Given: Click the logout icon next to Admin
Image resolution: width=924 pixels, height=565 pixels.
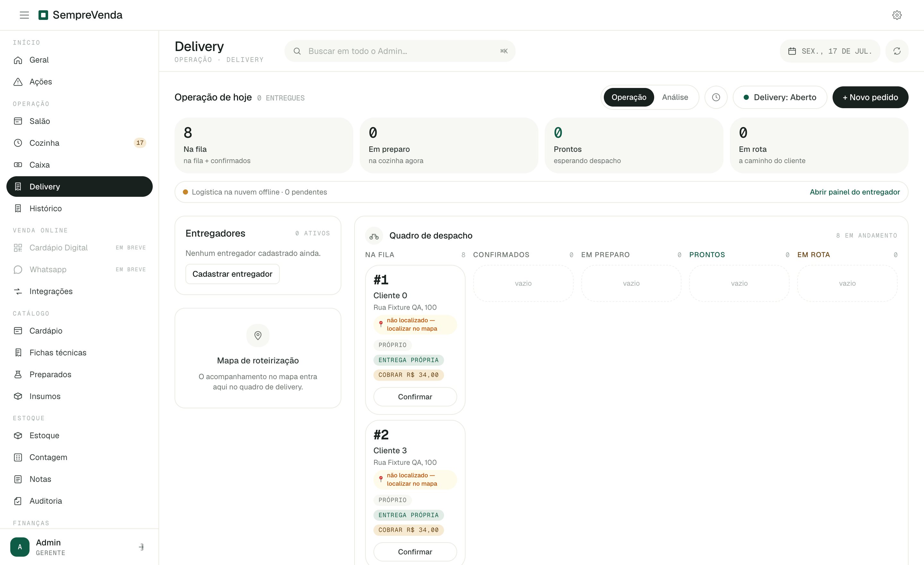Looking at the screenshot, I should tap(141, 547).
